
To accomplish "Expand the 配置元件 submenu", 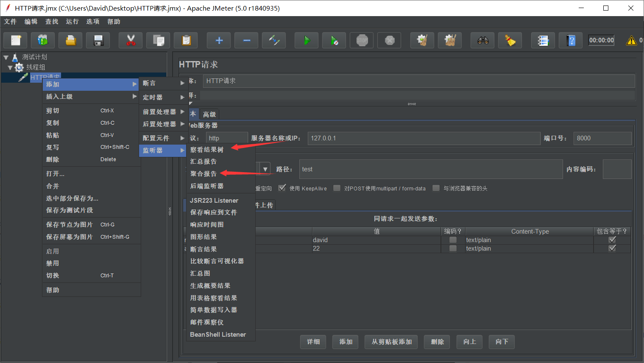I will (x=163, y=138).
